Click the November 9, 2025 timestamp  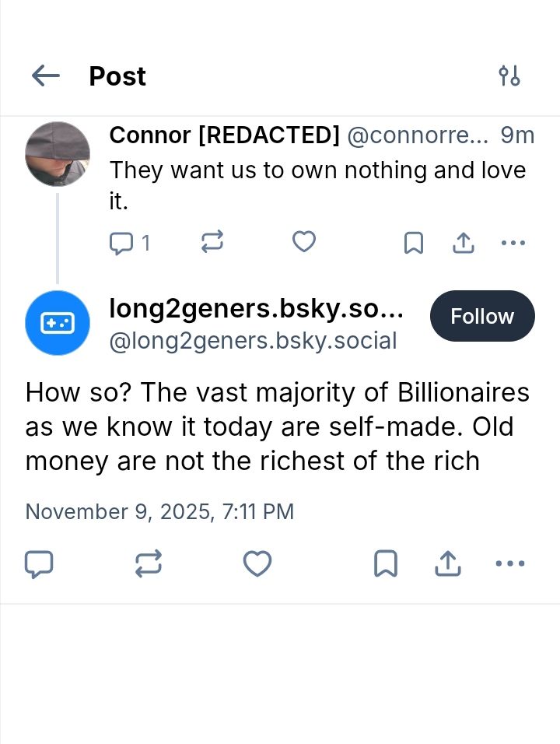159,511
